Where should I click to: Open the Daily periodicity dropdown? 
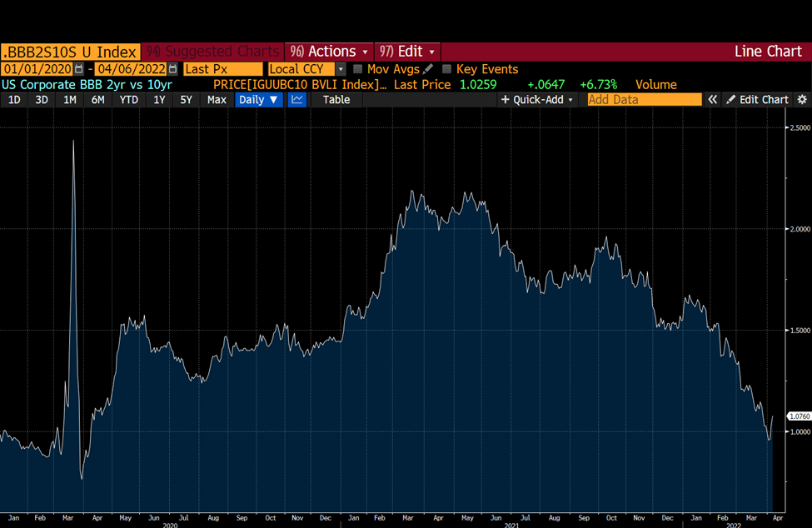point(258,100)
